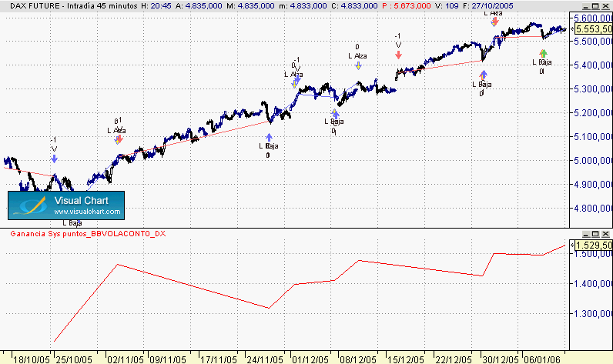Click the DAX FUTURE Intradia 45 minutos title
This screenshot has height=364, width=613.
coord(73,6)
